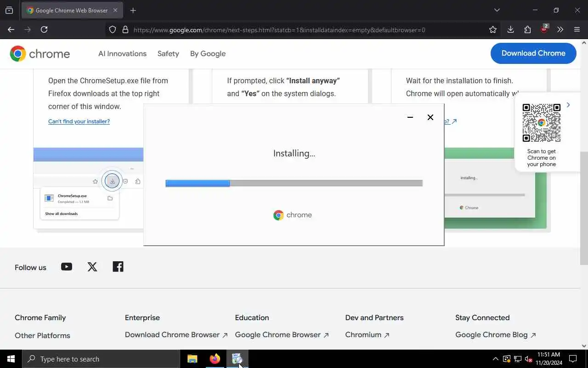Open the Google Chrome Blog link
Image resolution: width=588 pixels, height=368 pixels.
496,335
